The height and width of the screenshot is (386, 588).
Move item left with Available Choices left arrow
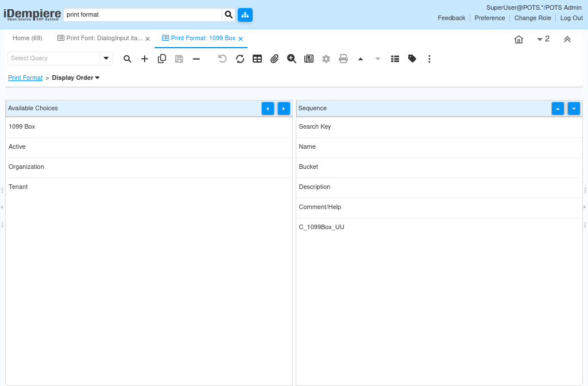(268, 109)
